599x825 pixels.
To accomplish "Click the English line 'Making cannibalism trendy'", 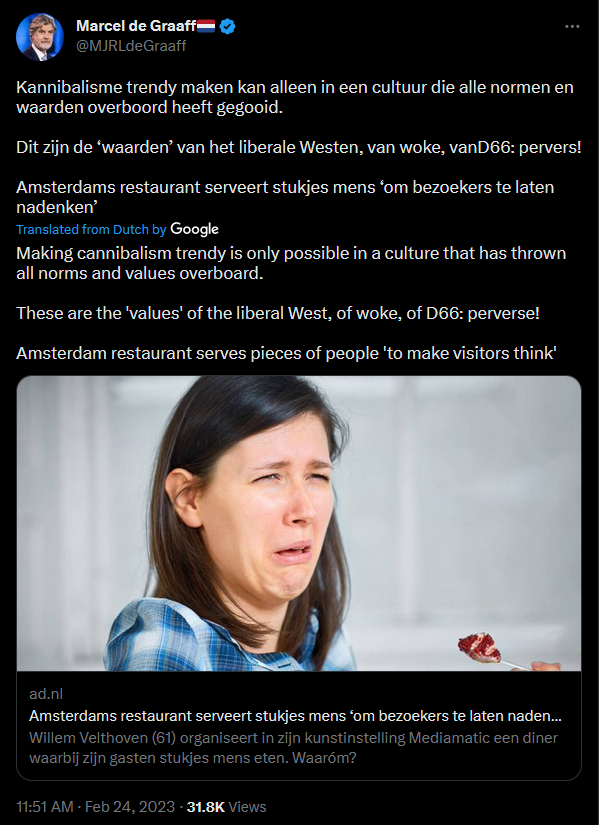I will [x=291, y=263].
